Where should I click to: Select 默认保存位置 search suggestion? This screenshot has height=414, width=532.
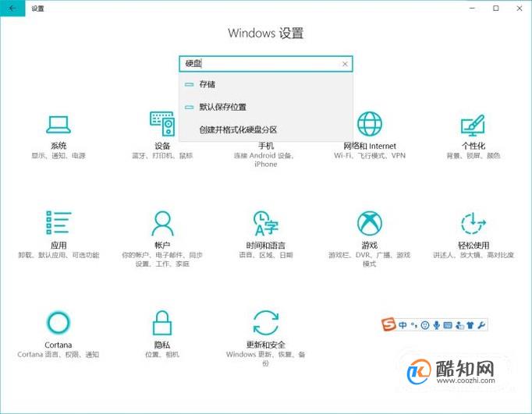pyautogui.click(x=266, y=107)
